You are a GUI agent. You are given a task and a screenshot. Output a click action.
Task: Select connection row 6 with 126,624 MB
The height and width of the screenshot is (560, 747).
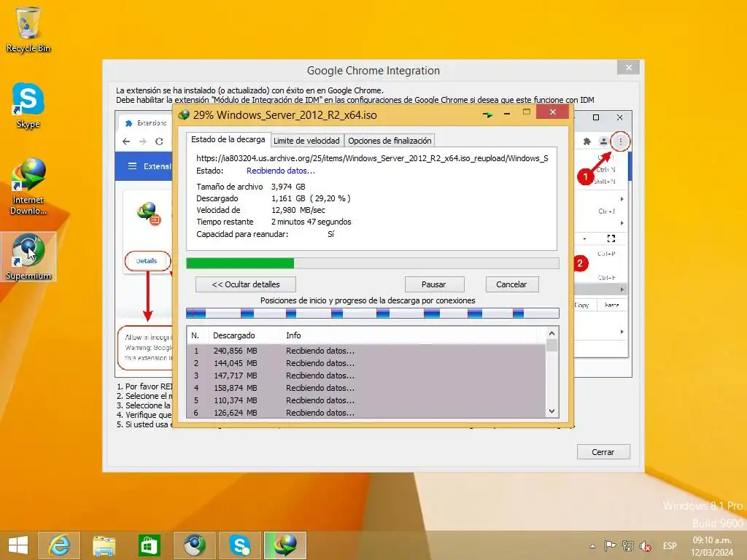click(366, 413)
